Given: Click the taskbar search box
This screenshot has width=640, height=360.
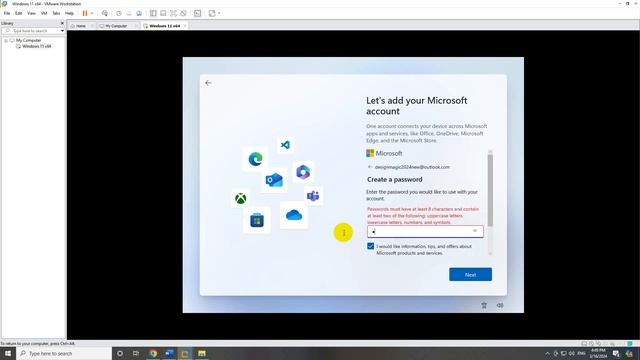Looking at the screenshot, I should pyautogui.click(x=64, y=353).
